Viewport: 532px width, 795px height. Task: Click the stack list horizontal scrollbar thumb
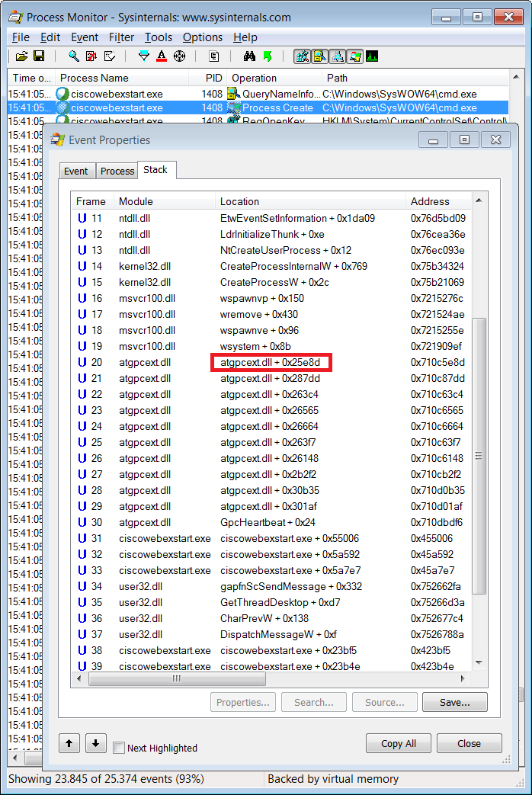click(x=177, y=678)
